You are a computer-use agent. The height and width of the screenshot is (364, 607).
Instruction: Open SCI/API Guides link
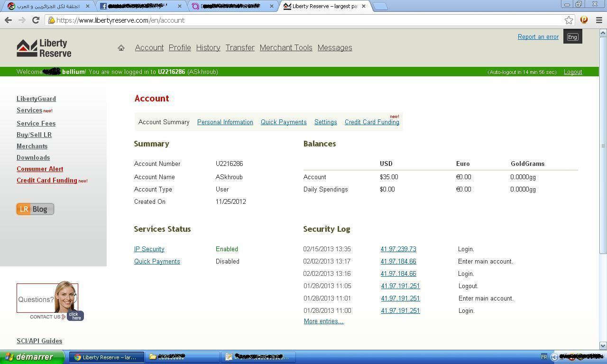[39, 341]
